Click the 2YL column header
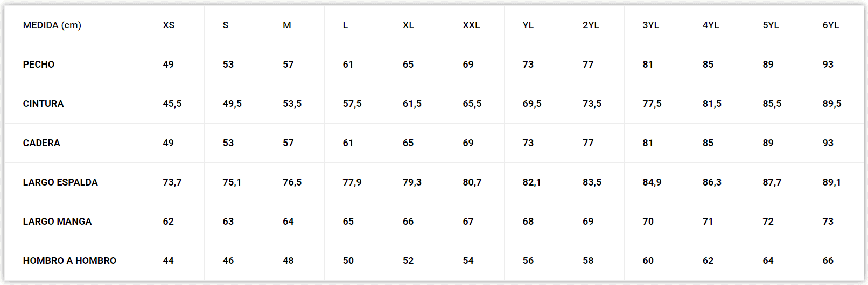 point(591,25)
